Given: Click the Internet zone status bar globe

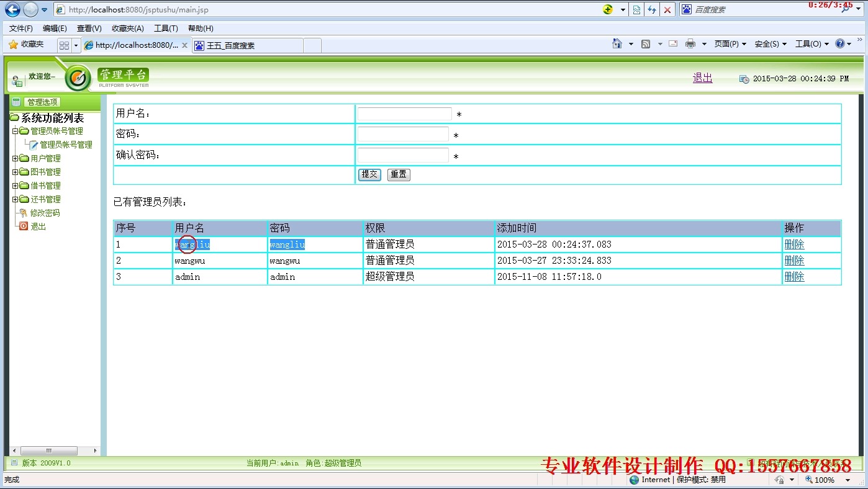Looking at the screenshot, I should pos(634,480).
